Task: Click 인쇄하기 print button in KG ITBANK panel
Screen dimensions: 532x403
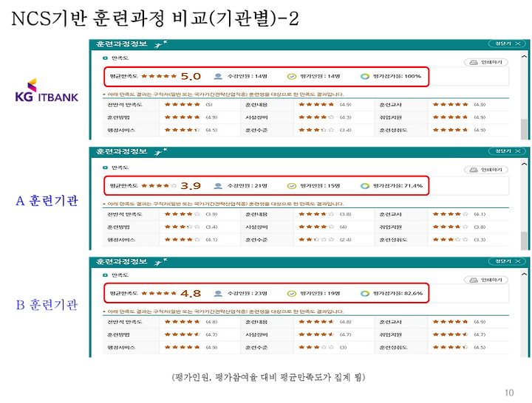Action: 486,62
